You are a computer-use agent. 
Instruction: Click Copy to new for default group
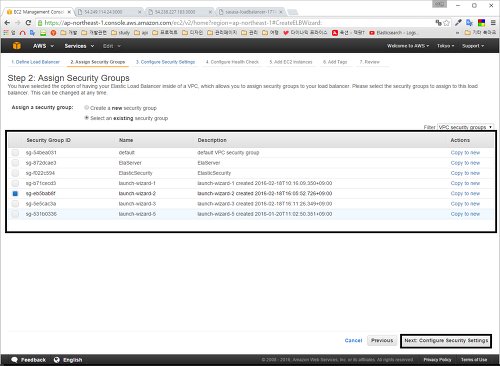pyautogui.click(x=465, y=153)
